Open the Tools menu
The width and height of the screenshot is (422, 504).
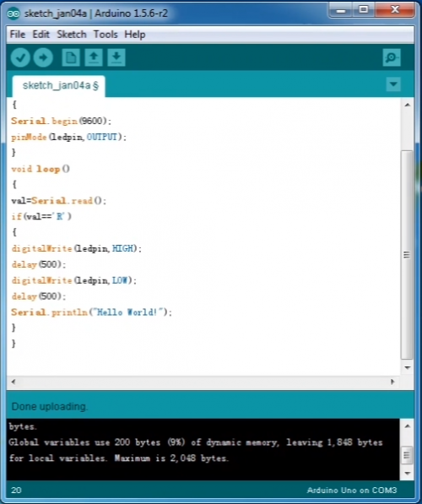click(x=105, y=35)
